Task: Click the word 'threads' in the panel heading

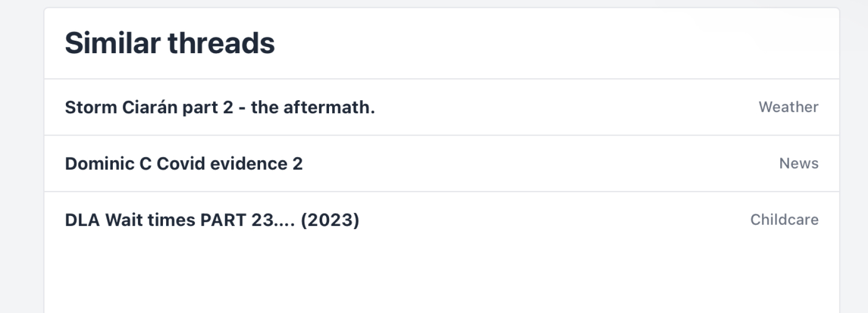Action: pyautogui.click(x=221, y=43)
